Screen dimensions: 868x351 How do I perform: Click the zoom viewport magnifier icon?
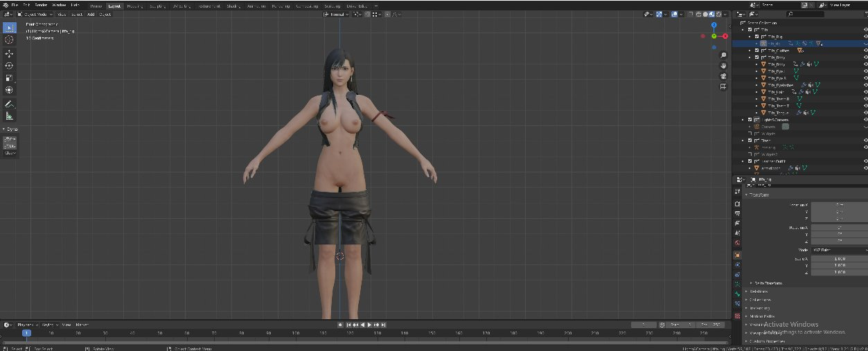tap(723, 55)
